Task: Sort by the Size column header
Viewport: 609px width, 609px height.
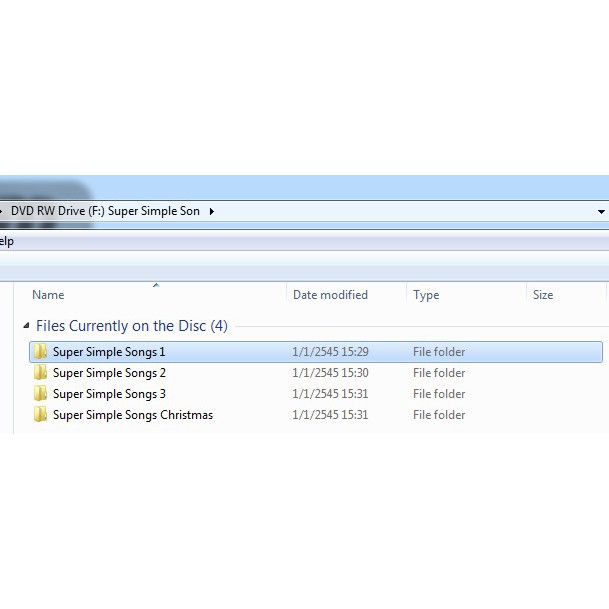Action: (543, 295)
